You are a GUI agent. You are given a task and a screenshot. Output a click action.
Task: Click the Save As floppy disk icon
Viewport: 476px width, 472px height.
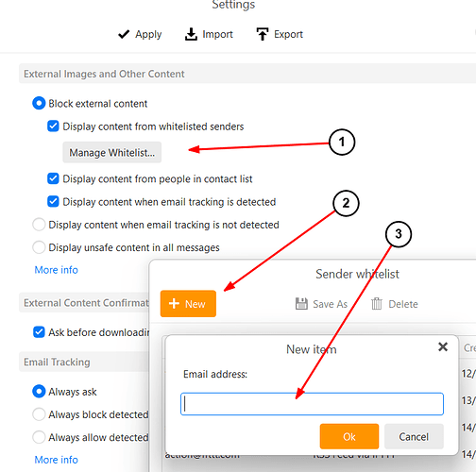(x=301, y=304)
